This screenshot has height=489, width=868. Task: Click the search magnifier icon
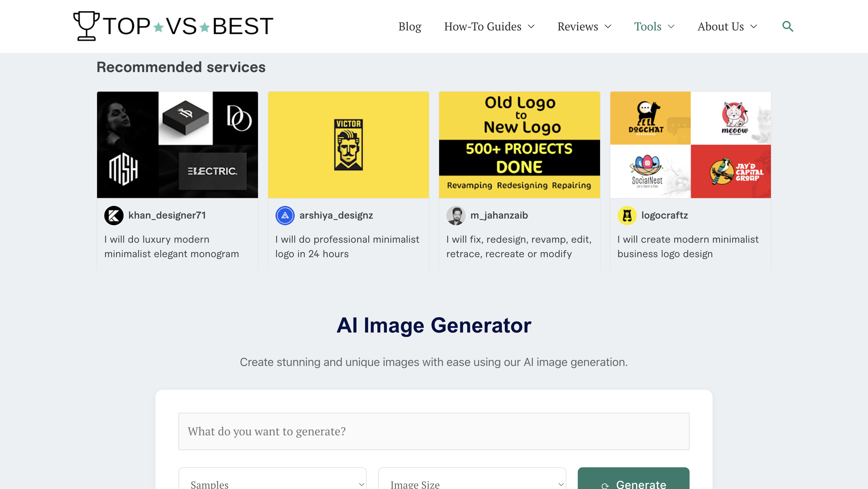(788, 26)
